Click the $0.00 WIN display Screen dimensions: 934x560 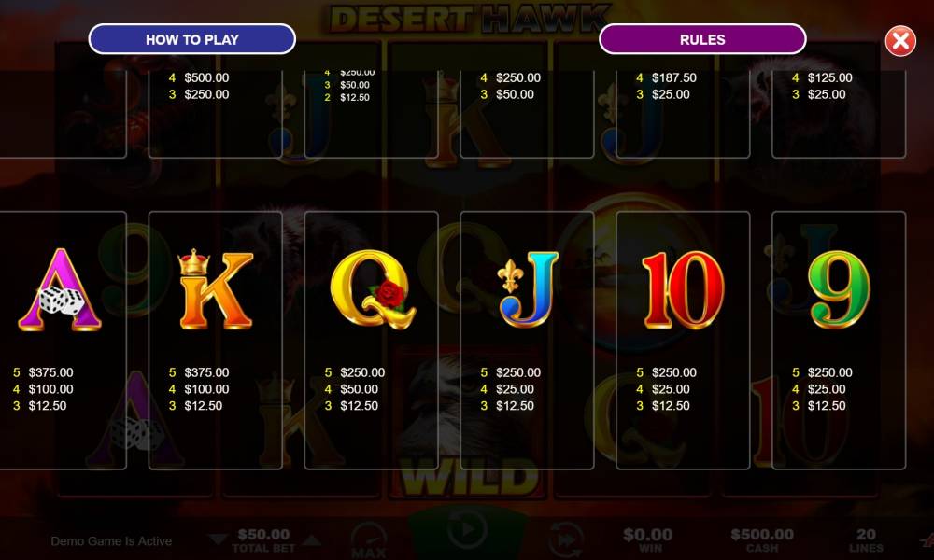(647, 540)
